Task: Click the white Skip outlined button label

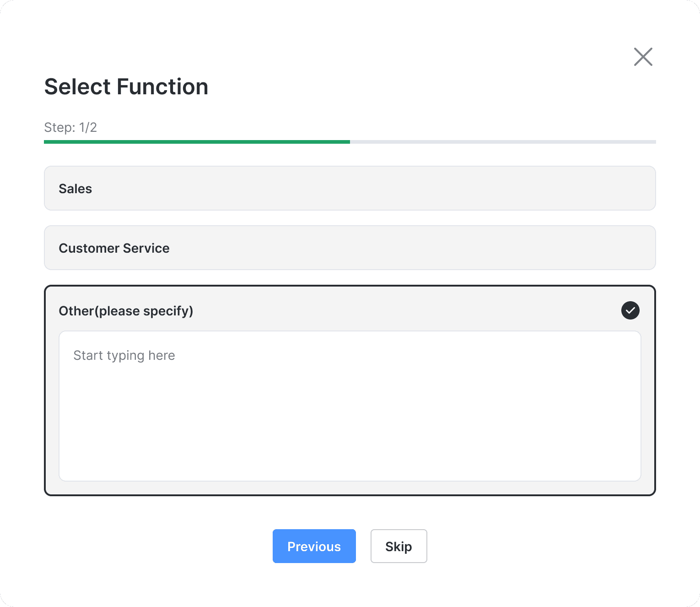Action: tap(398, 547)
